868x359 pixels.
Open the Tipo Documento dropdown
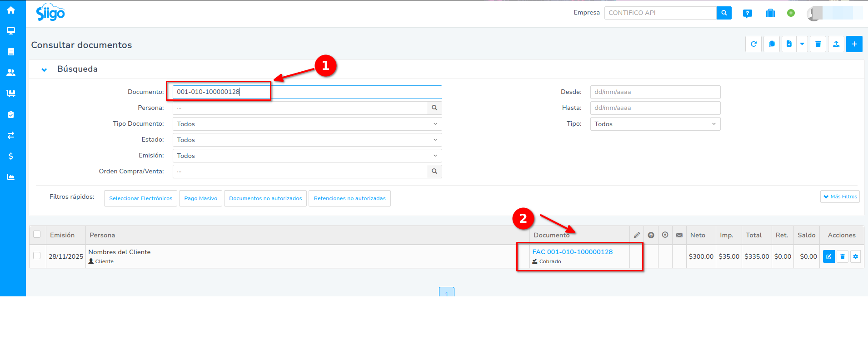(x=307, y=124)
